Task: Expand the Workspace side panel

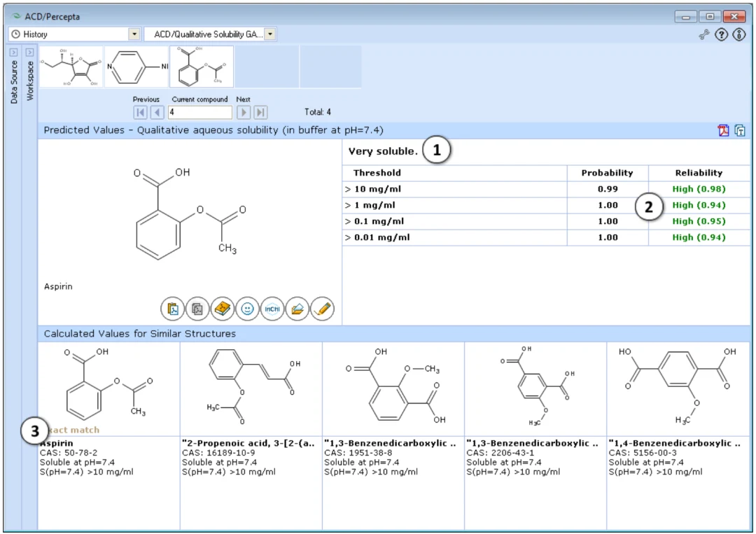Action: (29, 52)
